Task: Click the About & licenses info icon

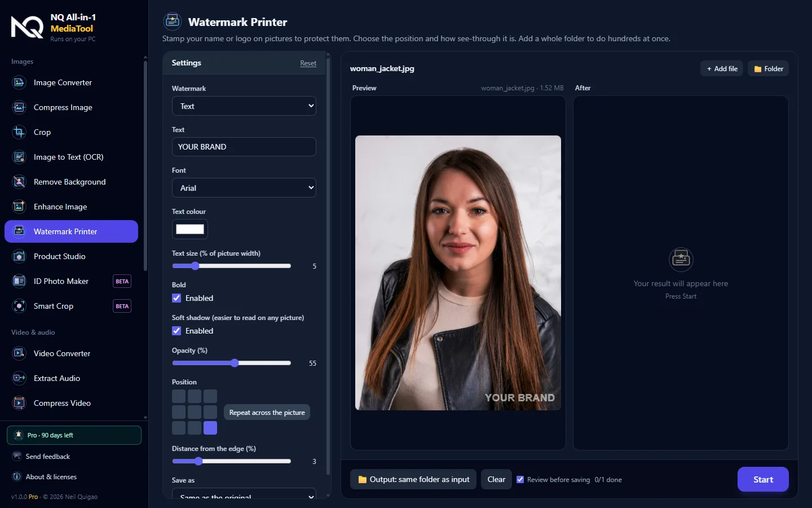Action: tap(17, 476)
